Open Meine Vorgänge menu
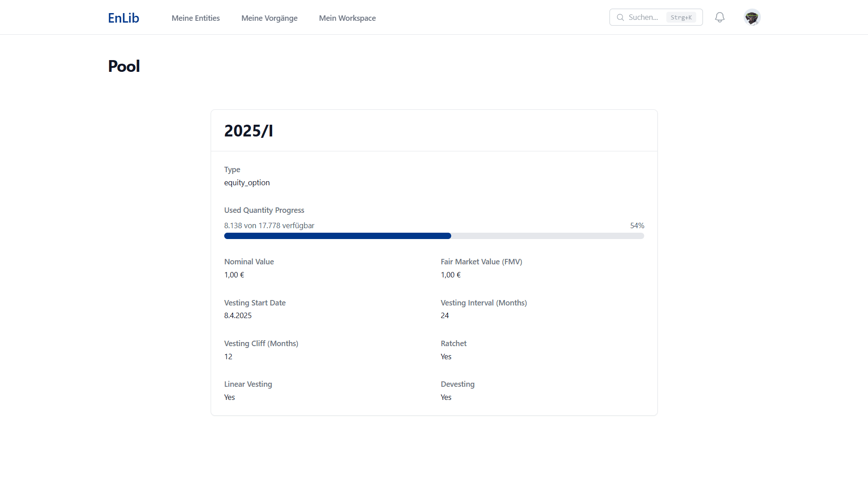868x488 pixels. tap(269, 18)
